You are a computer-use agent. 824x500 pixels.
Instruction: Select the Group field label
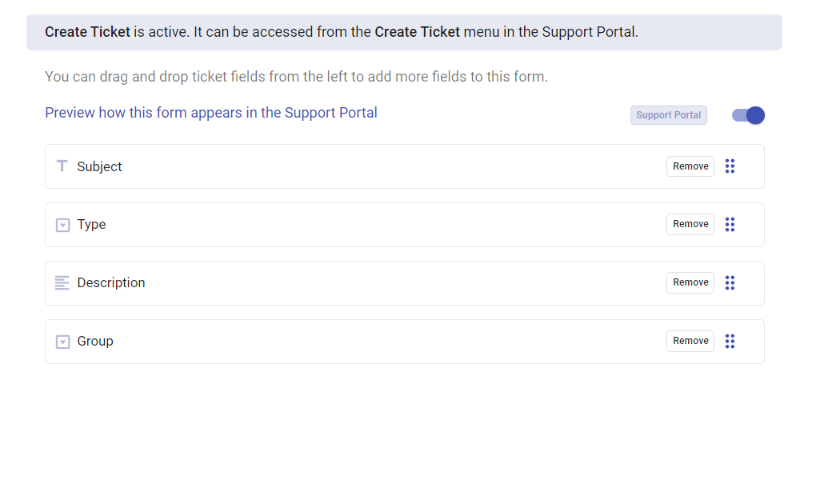95,341
